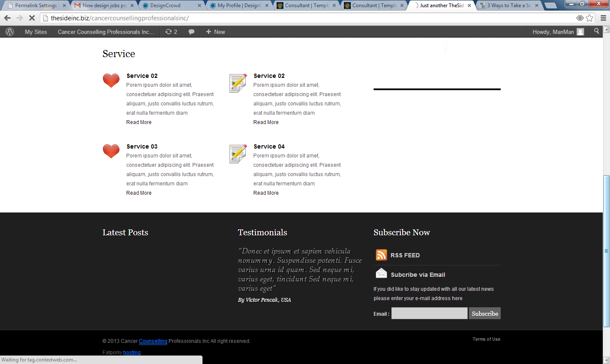The width and height of the screenshot is (610, 364).
Task: Select the Just another TheSid tab
Action: [440, 6]
